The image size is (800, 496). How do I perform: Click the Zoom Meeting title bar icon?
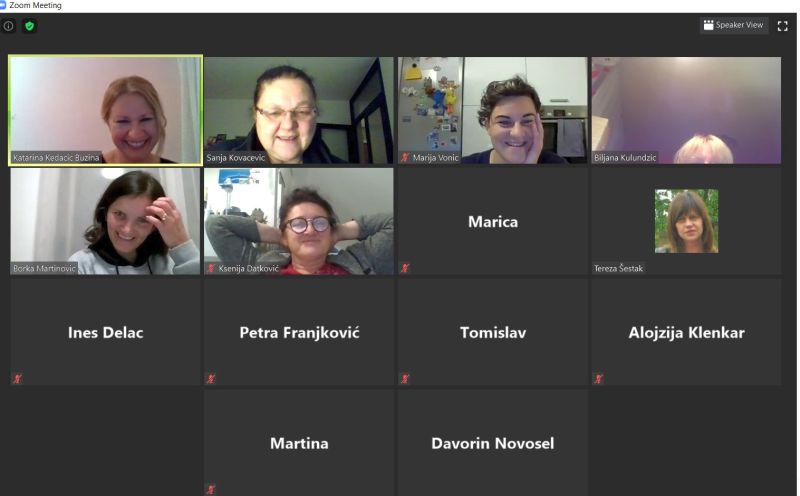point(3,5)
